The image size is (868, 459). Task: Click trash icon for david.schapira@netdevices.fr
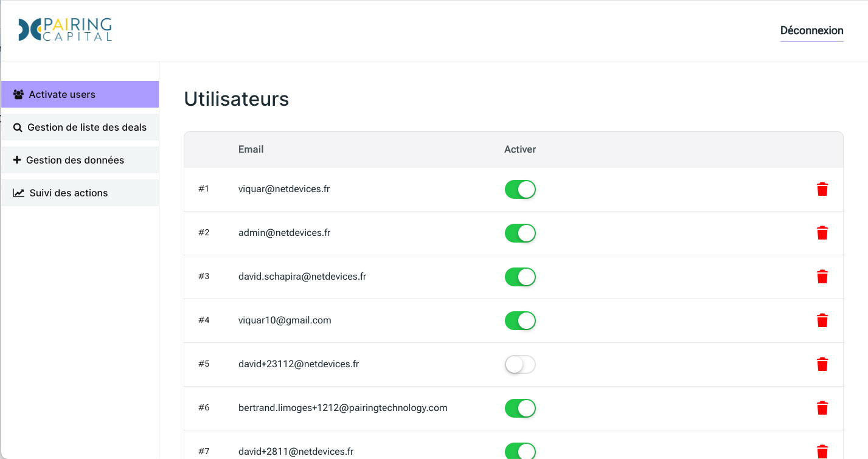(822, 277)
